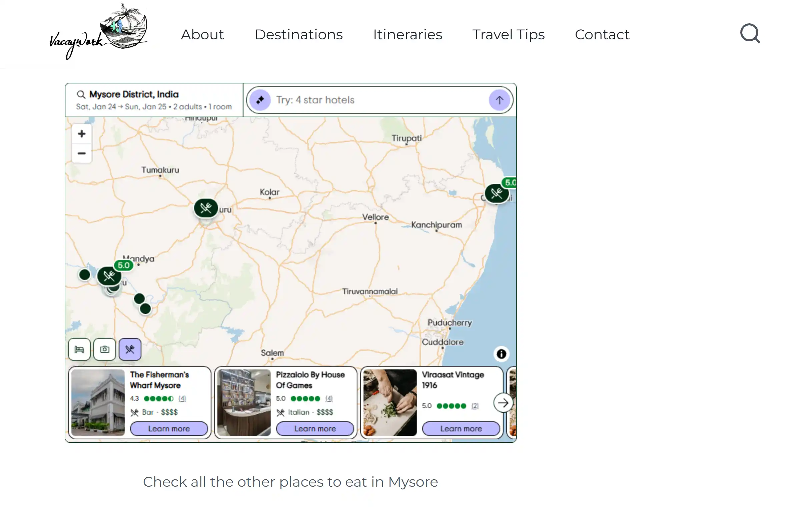The image size is (811, 532).
Task: Open the map attribution info icon
Action: [x=501, y=354]
